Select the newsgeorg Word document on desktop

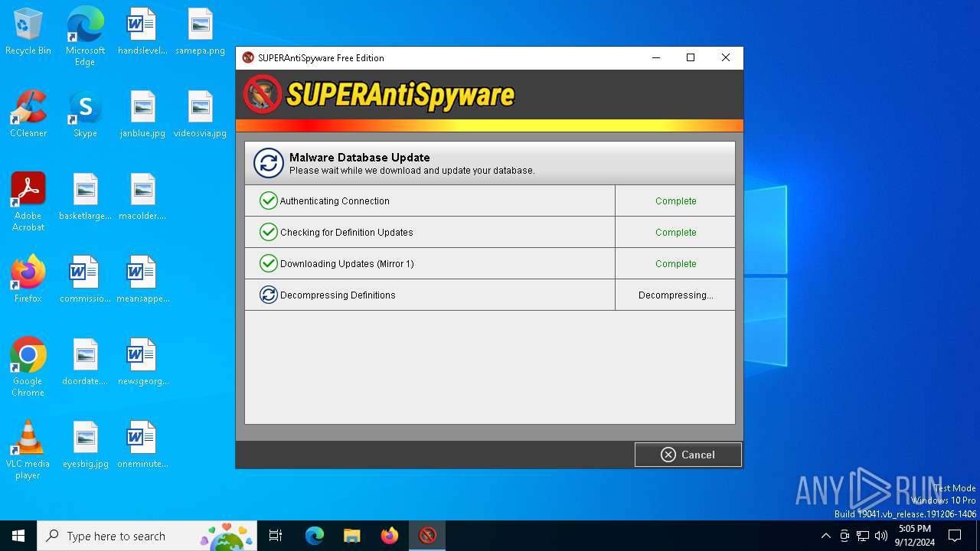pos(142,362)
